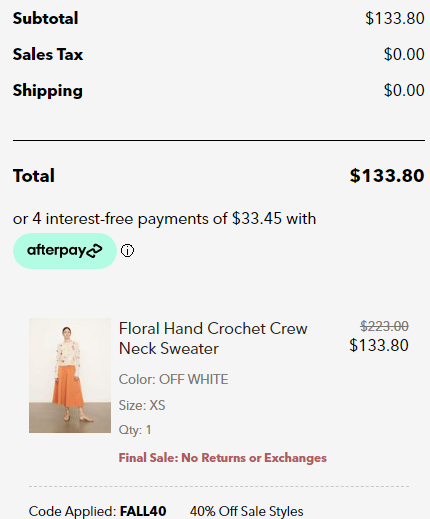Click the bold Total amount $133.80
Viewport: 430px width, 519px height.
click(387, 175)
